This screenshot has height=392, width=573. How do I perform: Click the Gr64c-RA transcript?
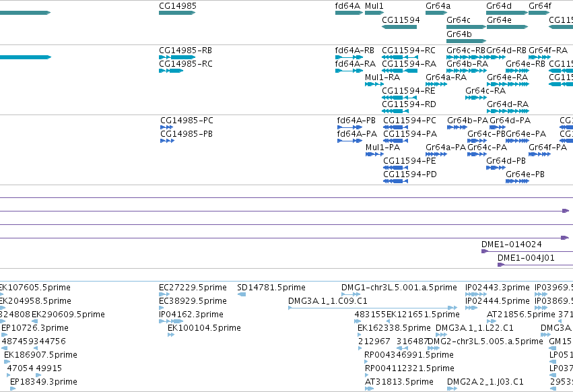(476, 98)
